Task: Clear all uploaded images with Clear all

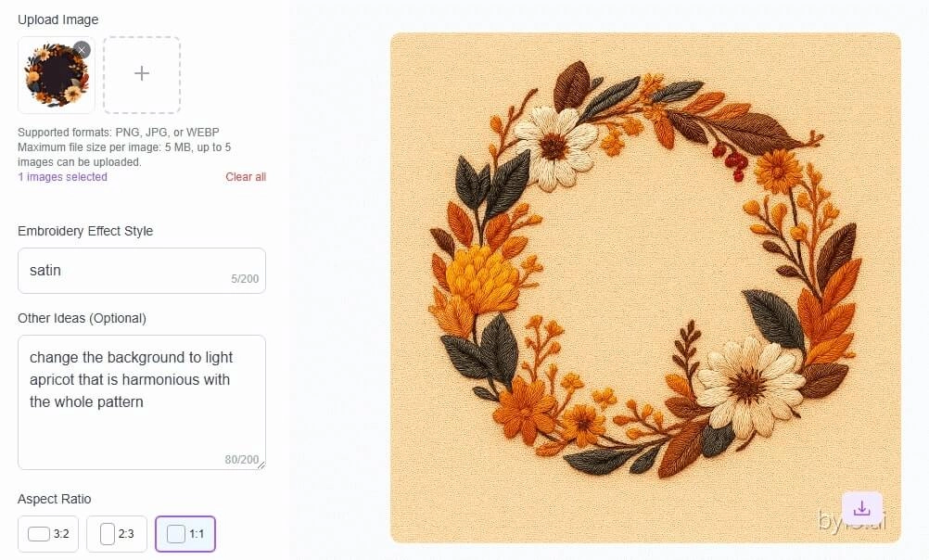Action: tap(245, 176)
